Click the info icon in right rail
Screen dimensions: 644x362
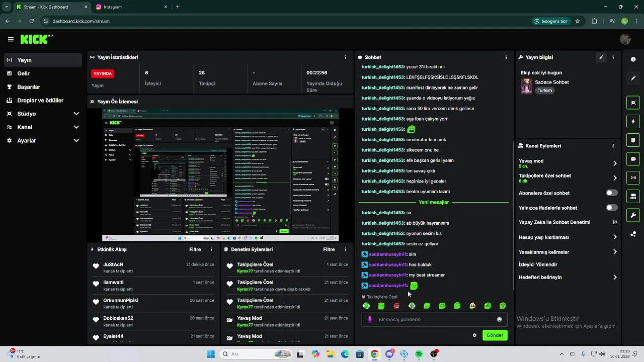click(633, 59)
